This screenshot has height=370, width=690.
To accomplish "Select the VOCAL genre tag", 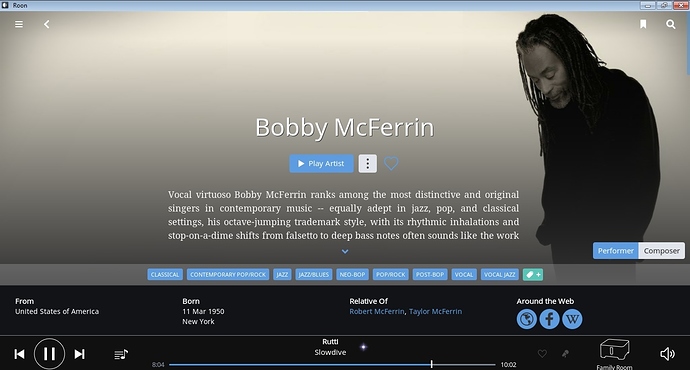I will [x=464, y=275].
